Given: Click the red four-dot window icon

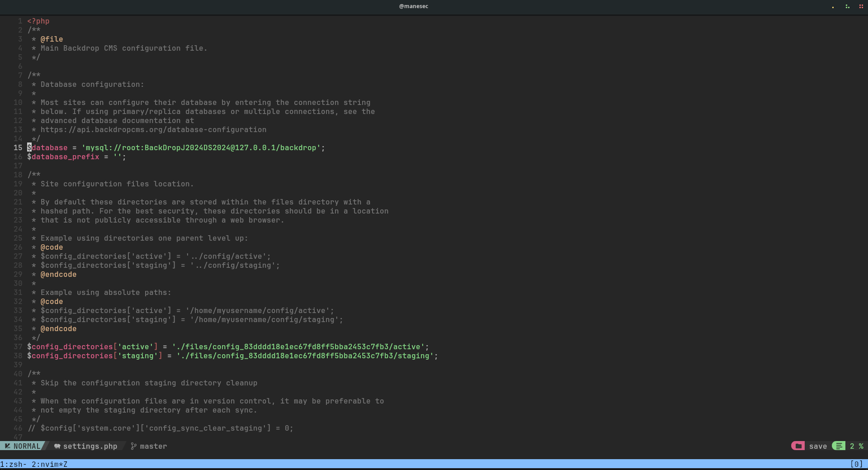Looking at the screenshot, I should click(861, 6).
